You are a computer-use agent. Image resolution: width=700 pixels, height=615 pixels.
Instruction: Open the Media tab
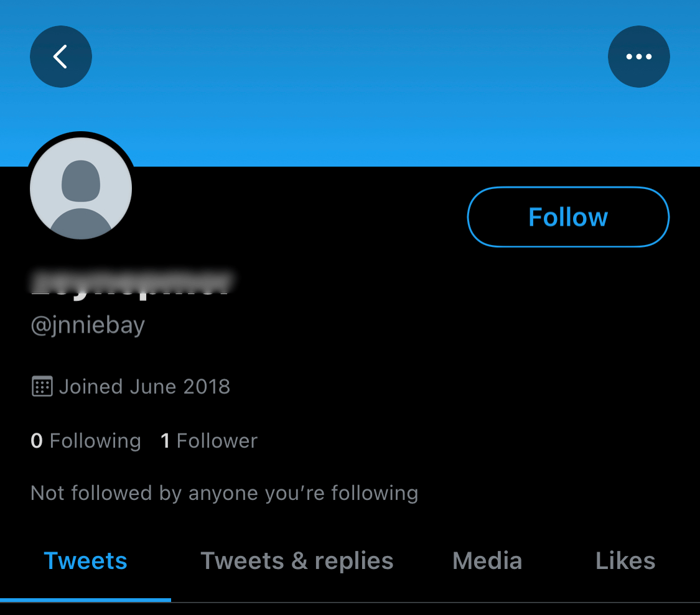pos(487,560)
